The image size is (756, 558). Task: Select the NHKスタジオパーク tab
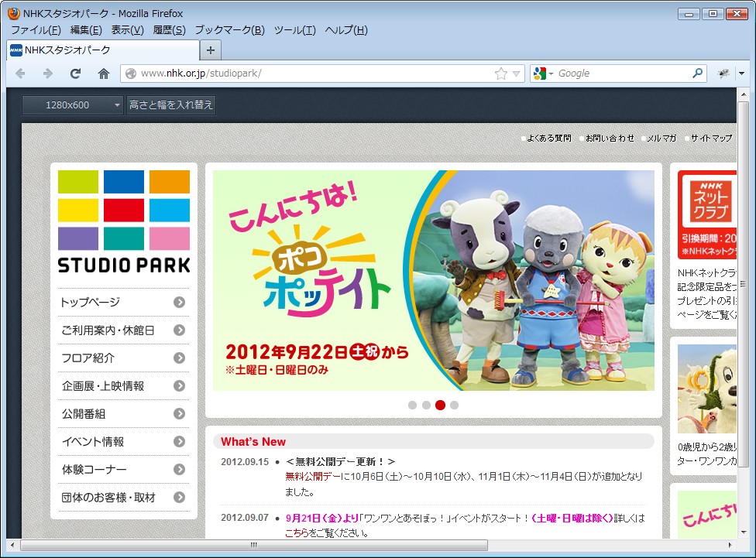(x=103, y=50)
